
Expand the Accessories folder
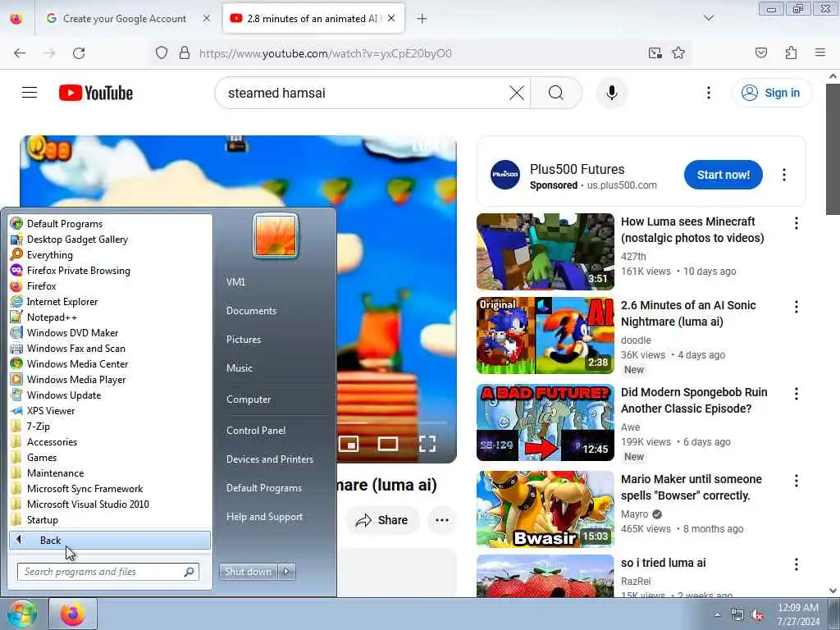[x=110, y=442]
